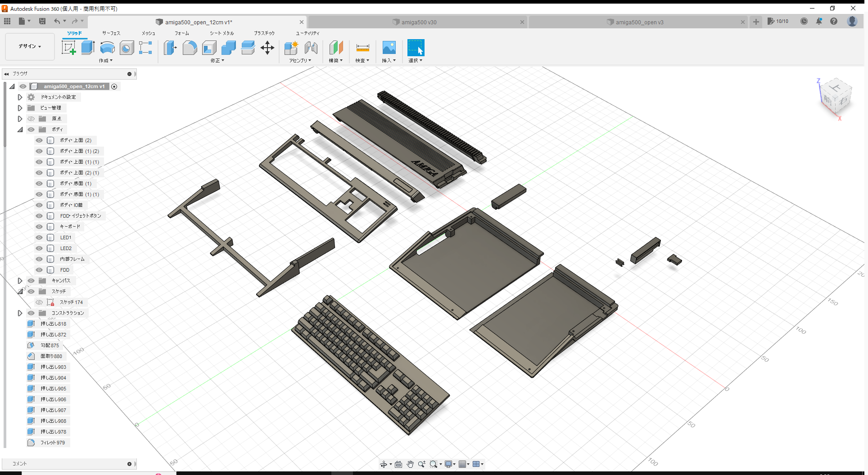868x475 pixels.
Task: Select the 押し出し818 feature in the browser
Action: [54, 323]
